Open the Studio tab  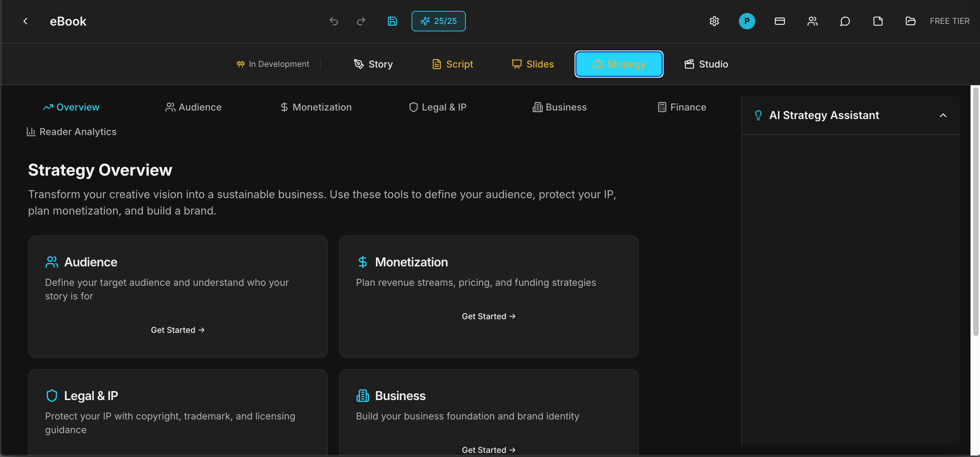pyautogui.click(x=706, y=64)
